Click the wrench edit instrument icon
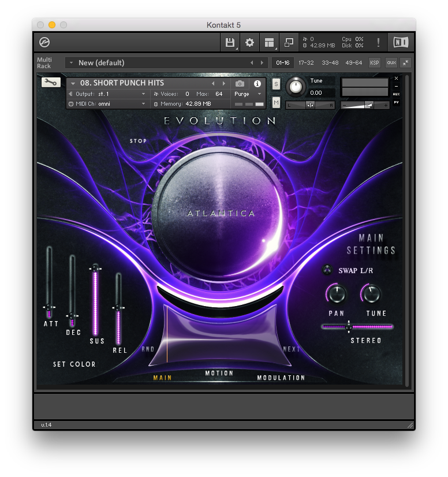The image size is (448, 477). tap(51, 83)
